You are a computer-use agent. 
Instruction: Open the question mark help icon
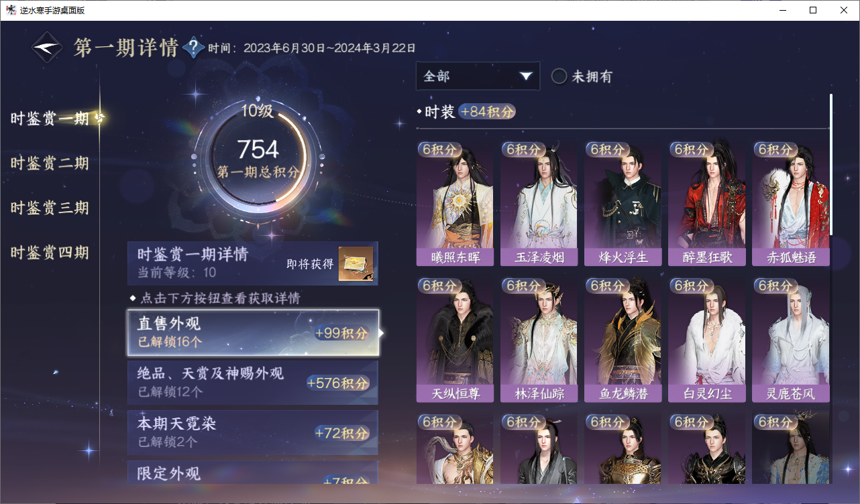tap(193, 48)
